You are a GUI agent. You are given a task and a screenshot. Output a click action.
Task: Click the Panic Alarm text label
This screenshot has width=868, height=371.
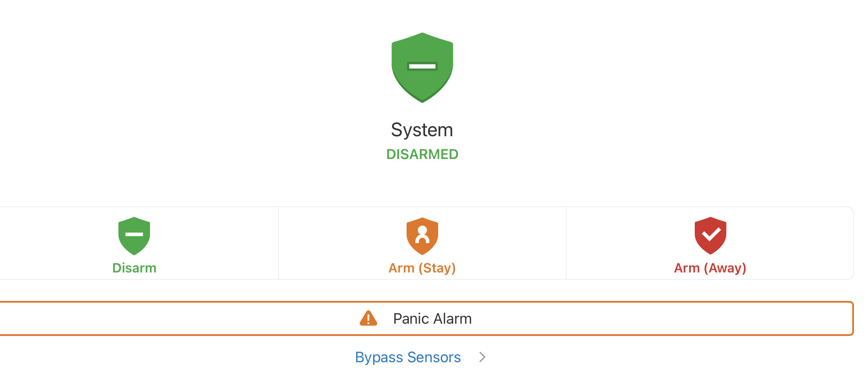(432, 318)
